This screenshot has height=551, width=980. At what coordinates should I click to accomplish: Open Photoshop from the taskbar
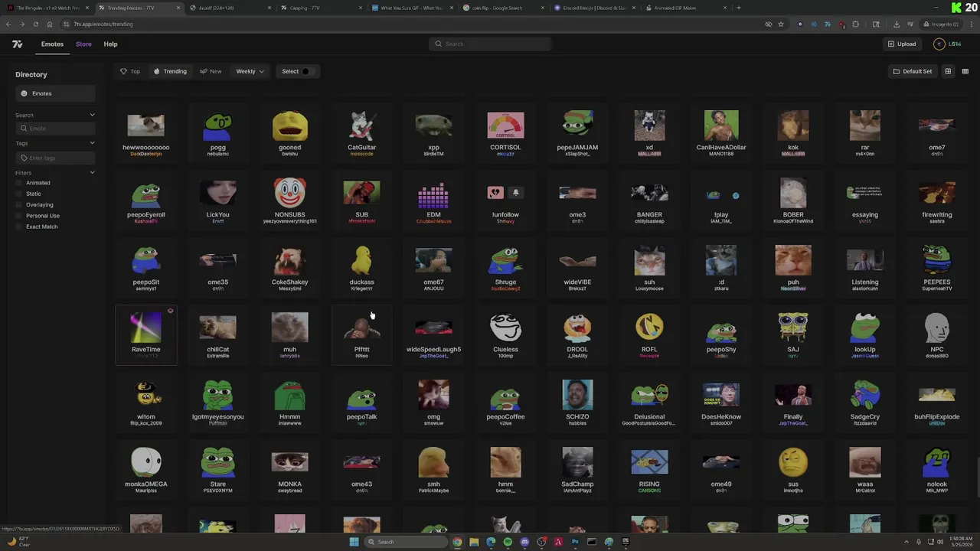(575, 542)
